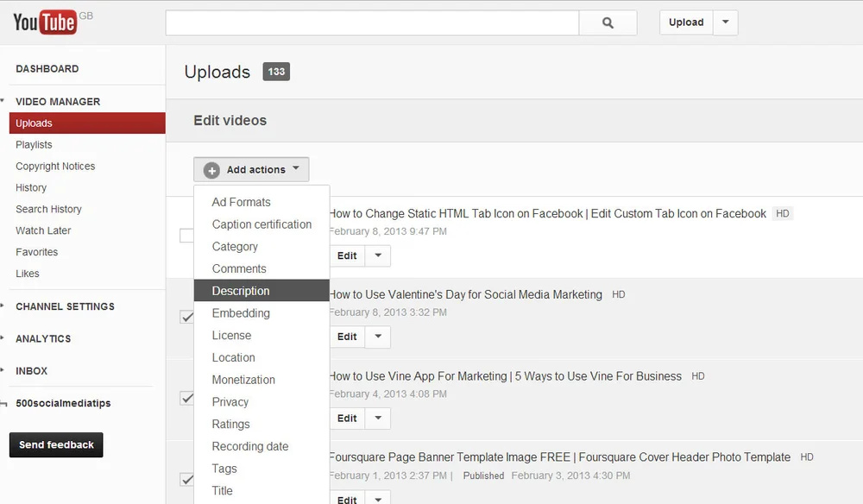Open Edit dropdown arrow for Valentine's Day video
This screenshot has height=504, width=863.
click(x=378, y=337)
